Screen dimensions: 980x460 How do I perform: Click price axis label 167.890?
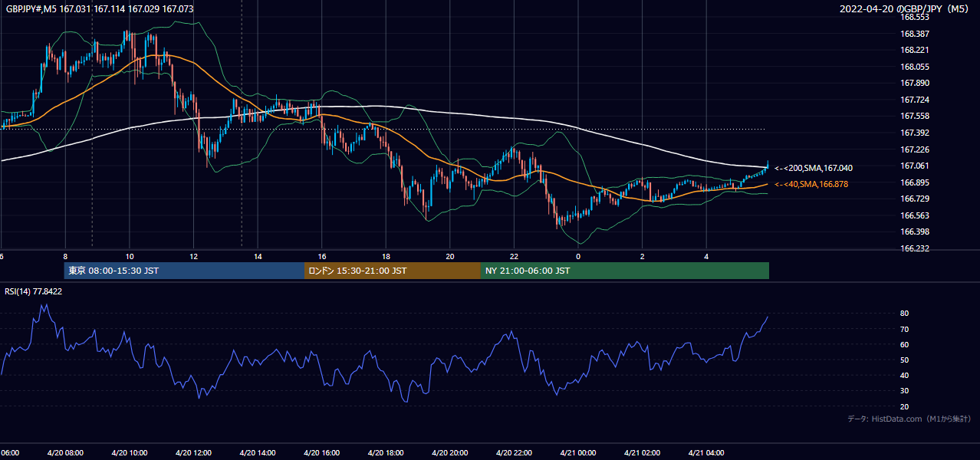[915, 84]
